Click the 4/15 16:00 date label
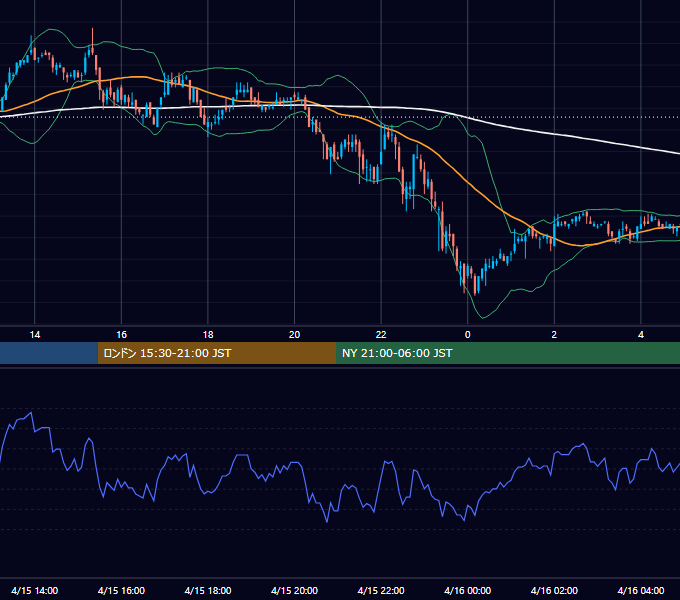This screenshot has height=600, width=680. (121, 590)
